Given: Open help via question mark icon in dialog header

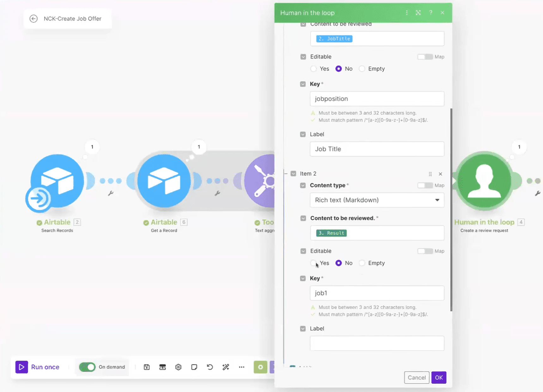Looking at the screenshot, I should 430,13.
